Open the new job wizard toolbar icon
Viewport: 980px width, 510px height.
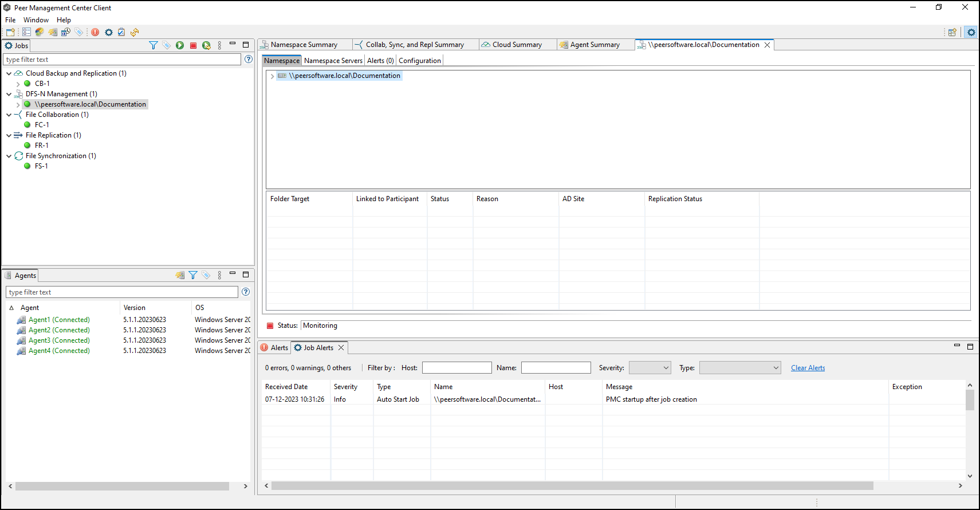click(x=10, y=32)
